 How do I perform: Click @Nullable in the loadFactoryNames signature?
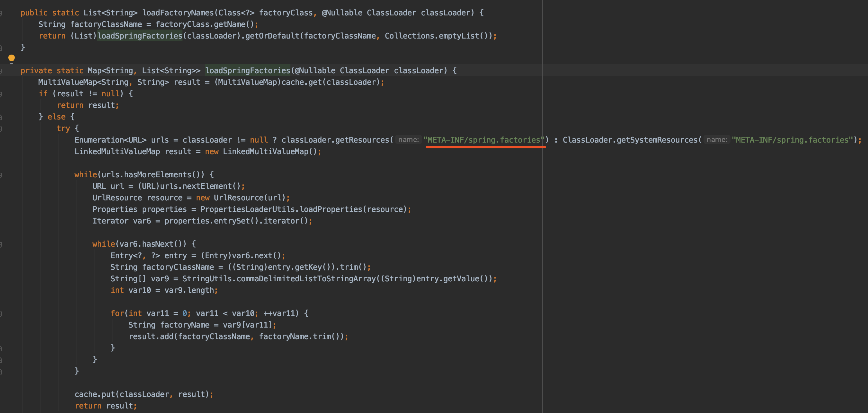click(x=342, y=13)
